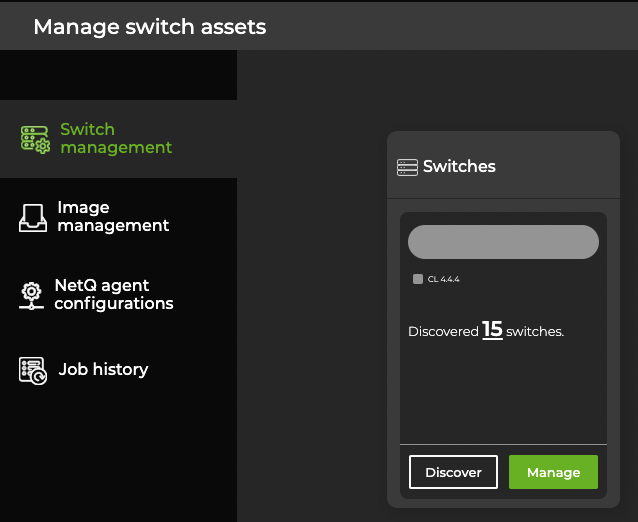Open the Switch management section

118,139
